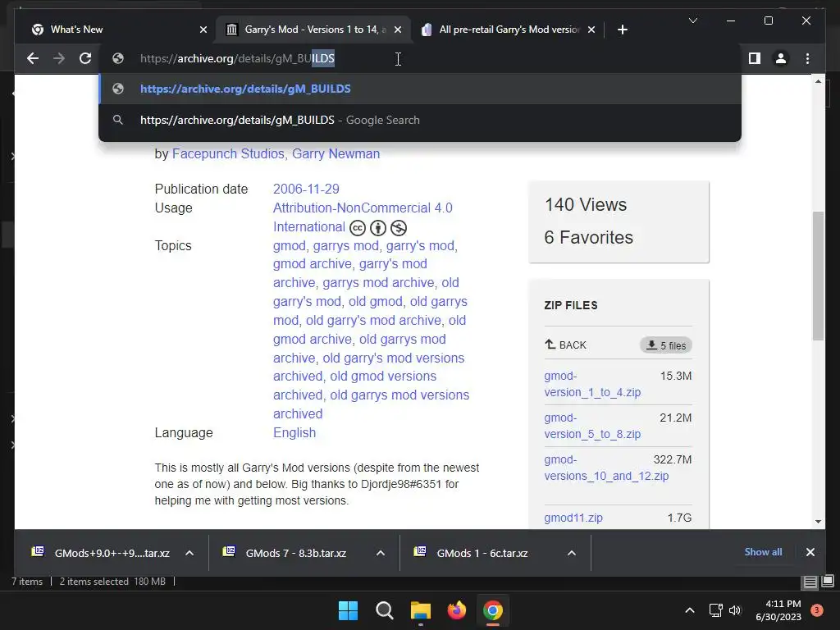Choose the Google Search suggestion for gM_BUILDS
This screenshot has width=840, height=630.
pyautogui.click(x=420, y=120)
